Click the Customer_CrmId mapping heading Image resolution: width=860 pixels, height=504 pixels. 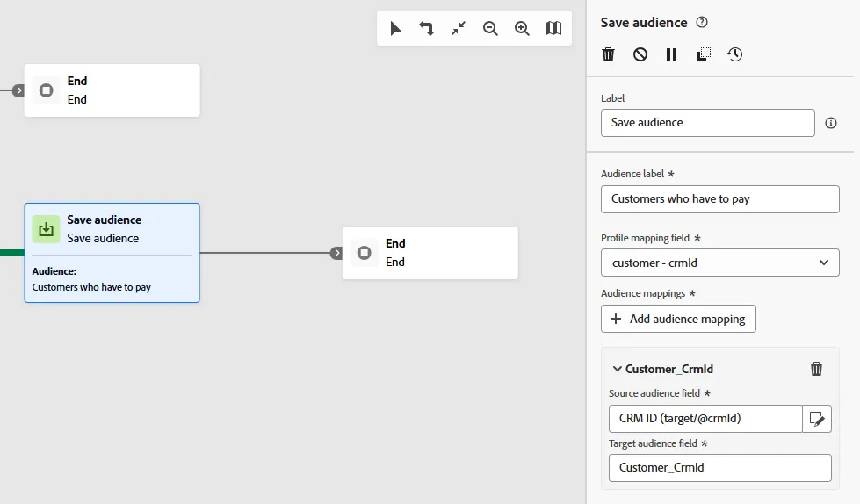[x=669, y=369]
